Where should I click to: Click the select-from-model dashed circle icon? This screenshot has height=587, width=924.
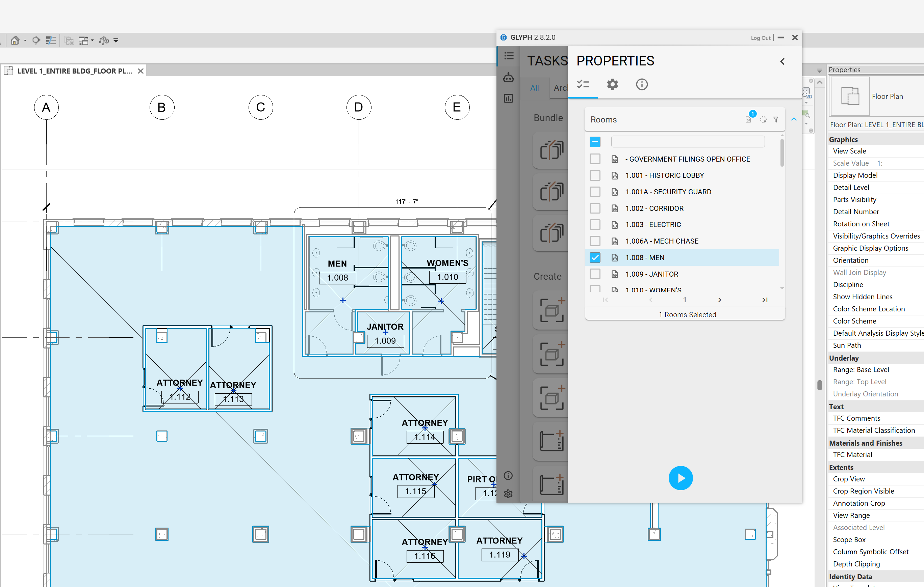[x=763, y=120]
